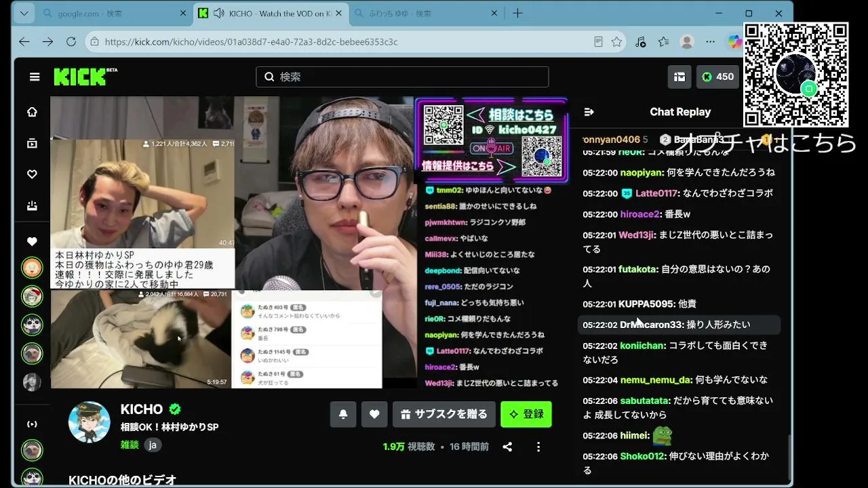Click the "16 時間前" upload time
Screen dimensions: 868x488
469,447
